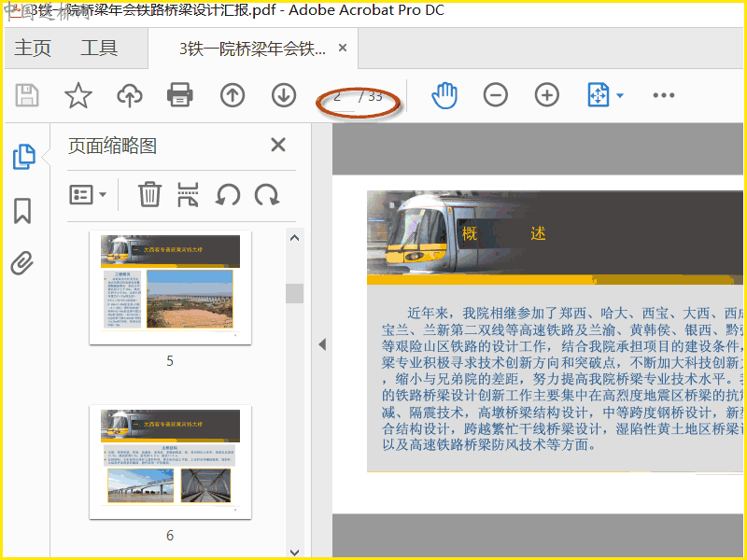Select the 3铁一院桥梁年会铁... document tab

pos(252,49)
